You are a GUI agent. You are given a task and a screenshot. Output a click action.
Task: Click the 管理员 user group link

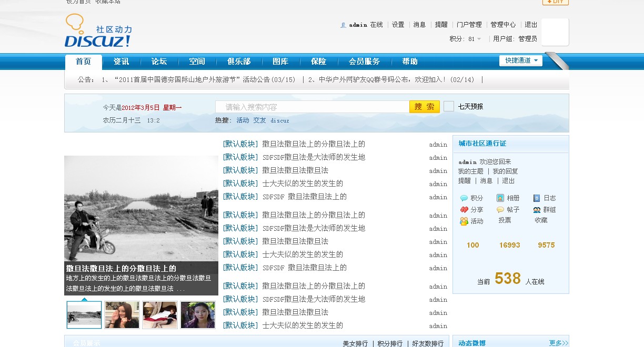tap(528, 39)
